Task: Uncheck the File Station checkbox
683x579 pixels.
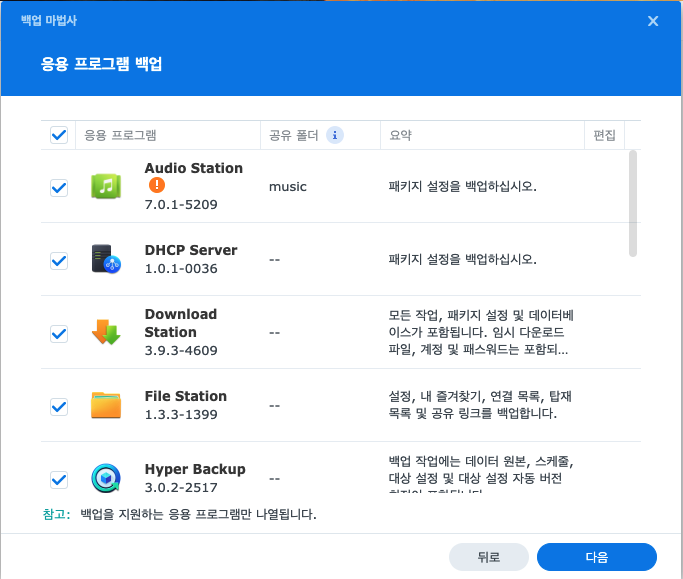Action: [59, 406]
